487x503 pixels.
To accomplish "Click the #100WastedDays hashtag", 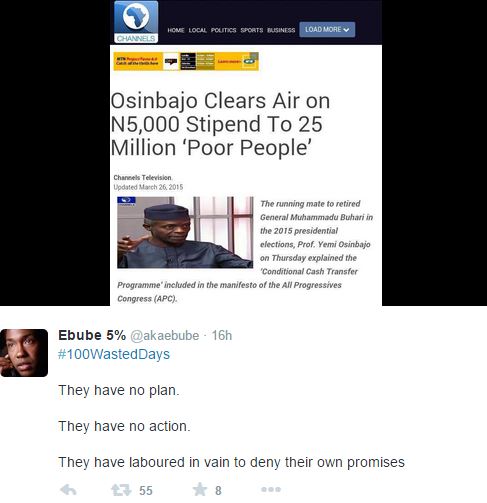I will pyautogui.click(x=114, y=354).
